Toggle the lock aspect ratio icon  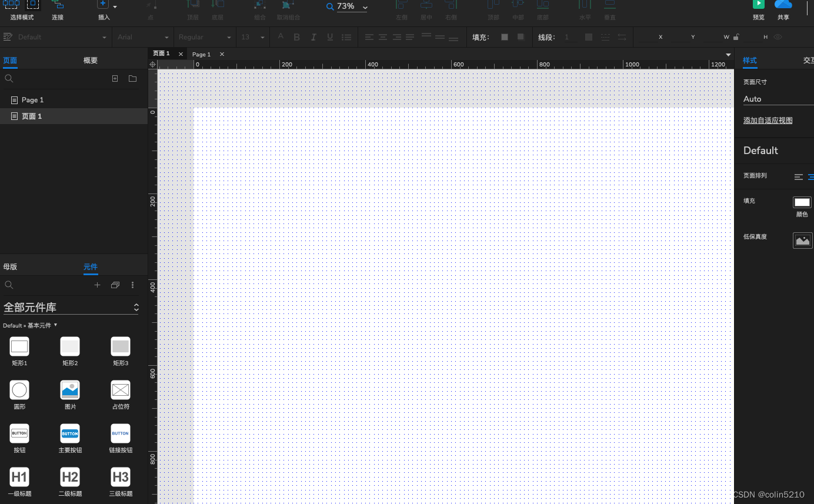[736, 37]
